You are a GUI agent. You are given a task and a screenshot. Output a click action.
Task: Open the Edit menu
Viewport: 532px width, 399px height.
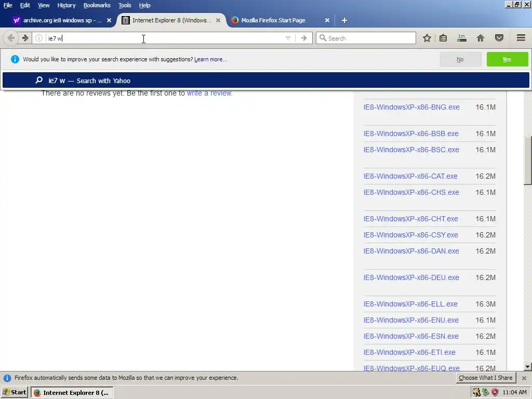coord(25,5)
